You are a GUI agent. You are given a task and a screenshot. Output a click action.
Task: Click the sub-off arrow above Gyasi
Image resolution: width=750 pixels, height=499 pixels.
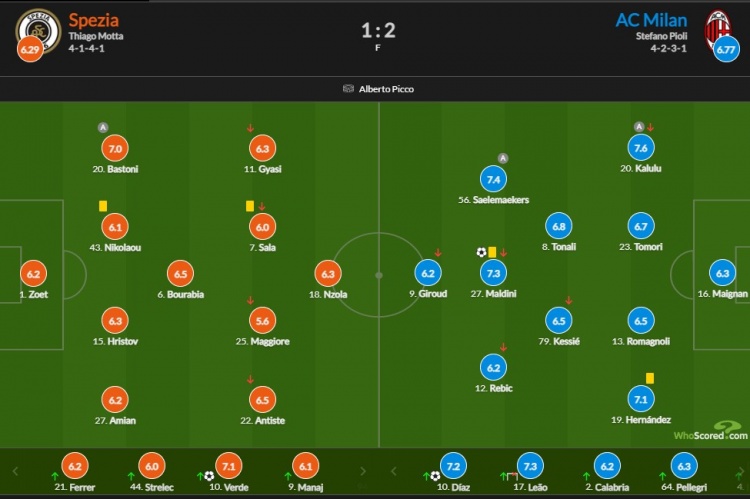pos(250,128)
